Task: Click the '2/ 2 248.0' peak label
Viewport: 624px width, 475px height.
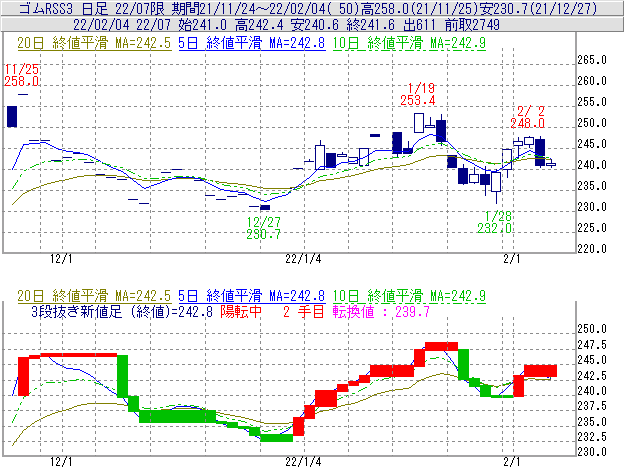Action: [528, 117]
